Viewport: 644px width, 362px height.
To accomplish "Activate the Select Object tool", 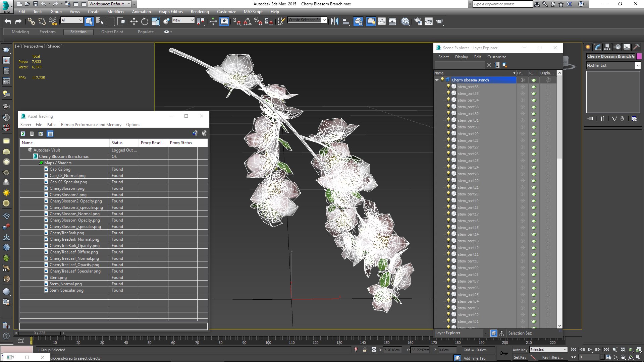I will coord(89,21).
